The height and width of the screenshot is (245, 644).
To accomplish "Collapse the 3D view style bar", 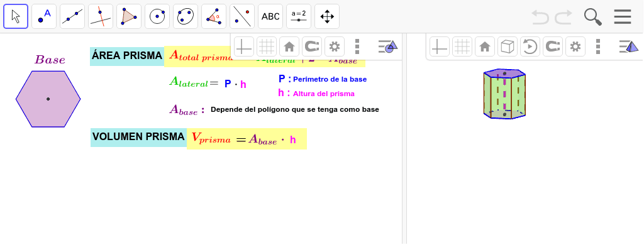I will pos(629,46).
